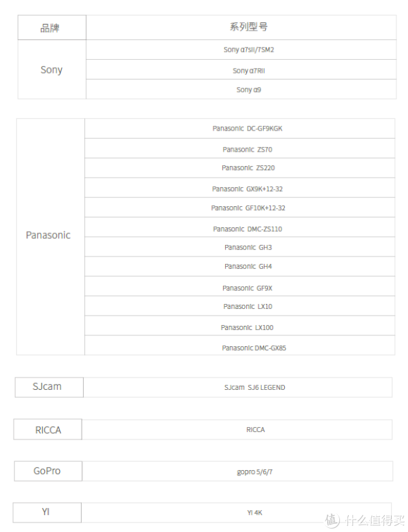Select the Panasonic GH4 row
The height and width of the screenshot is (532, 408).
pos(240,266)
